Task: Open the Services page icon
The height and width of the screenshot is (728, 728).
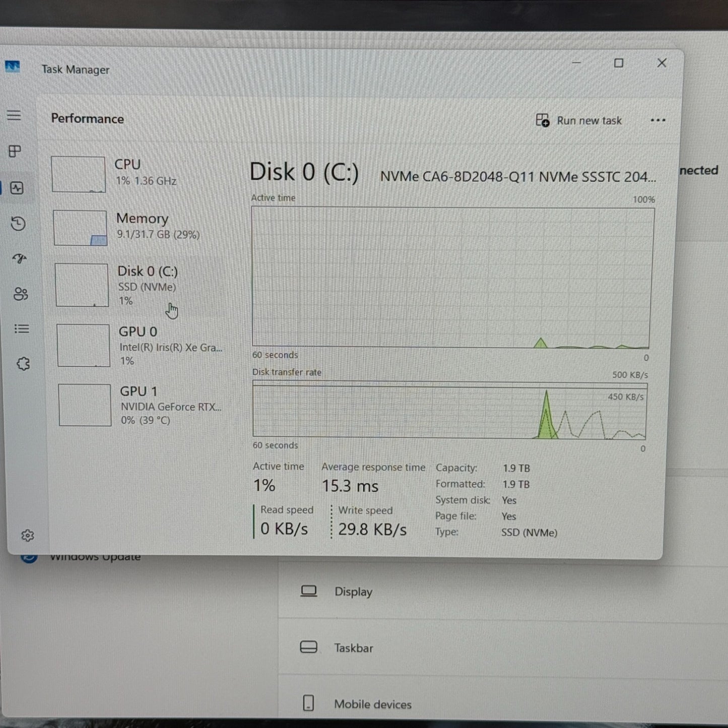Action: click(x=23, y=364)
